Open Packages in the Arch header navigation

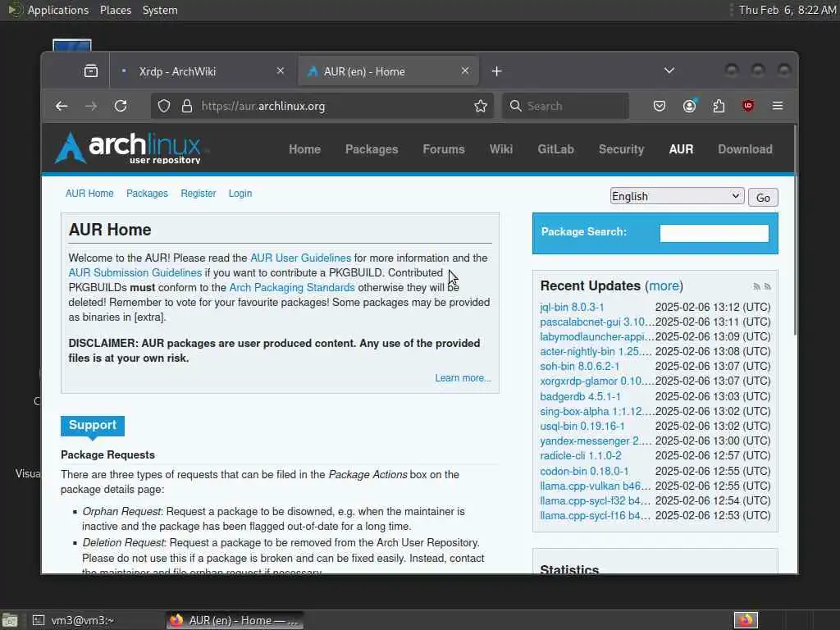click(x=372, y=149)
